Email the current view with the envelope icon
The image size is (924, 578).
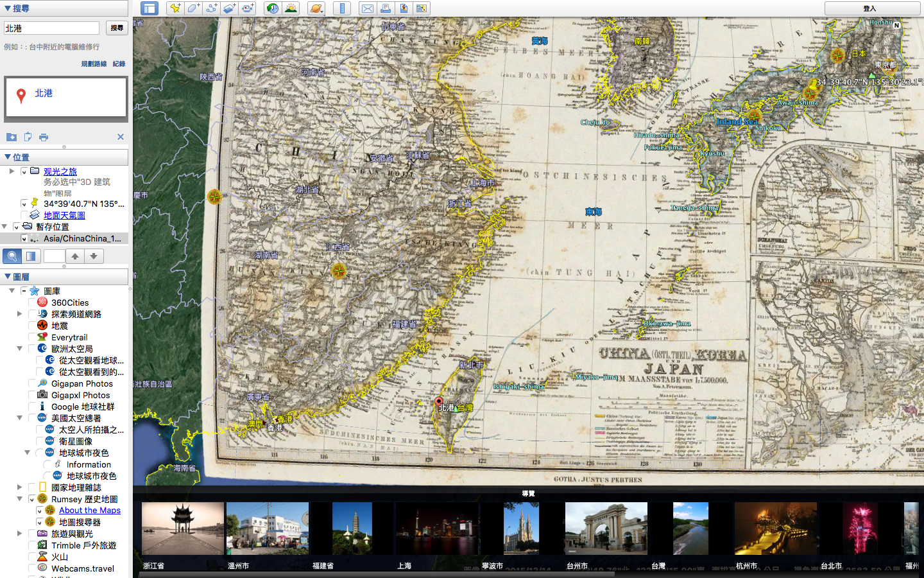click(367, 8)
